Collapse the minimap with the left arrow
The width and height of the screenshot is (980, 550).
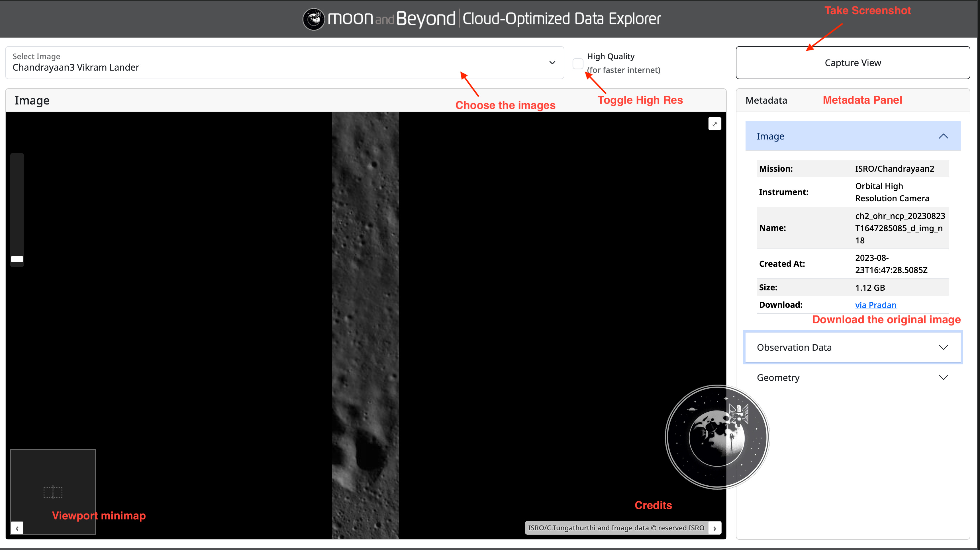point(17,528)
